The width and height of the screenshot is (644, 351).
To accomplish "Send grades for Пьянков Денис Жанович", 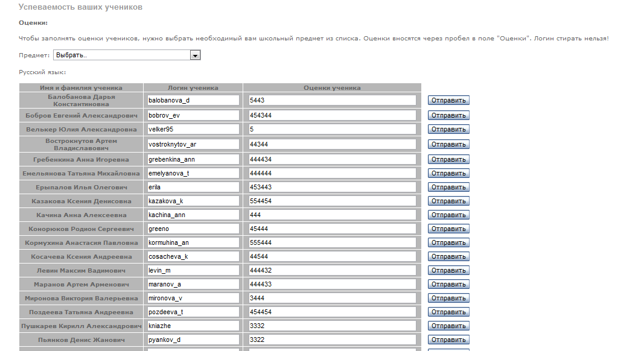I will (448, 340).
